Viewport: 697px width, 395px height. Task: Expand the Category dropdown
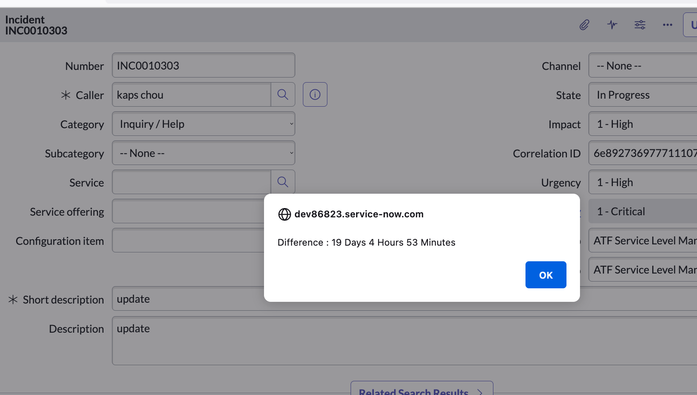(x=204, y=124)
